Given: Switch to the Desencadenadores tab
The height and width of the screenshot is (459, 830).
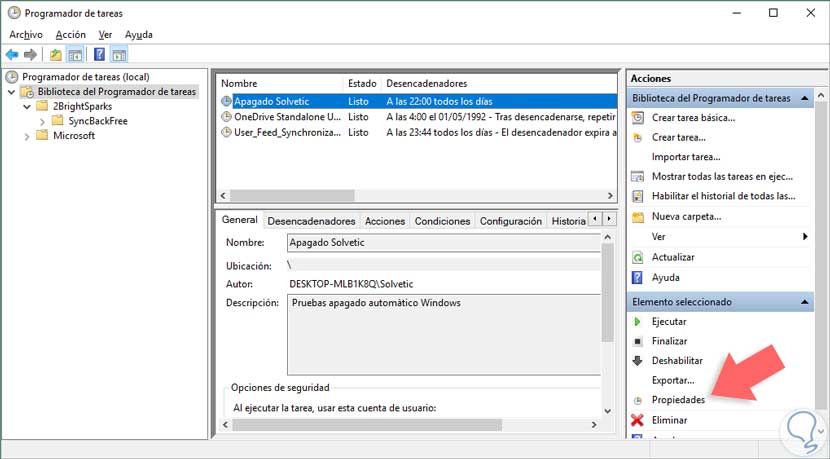Looking at the screenshot, I should point(311,221).
